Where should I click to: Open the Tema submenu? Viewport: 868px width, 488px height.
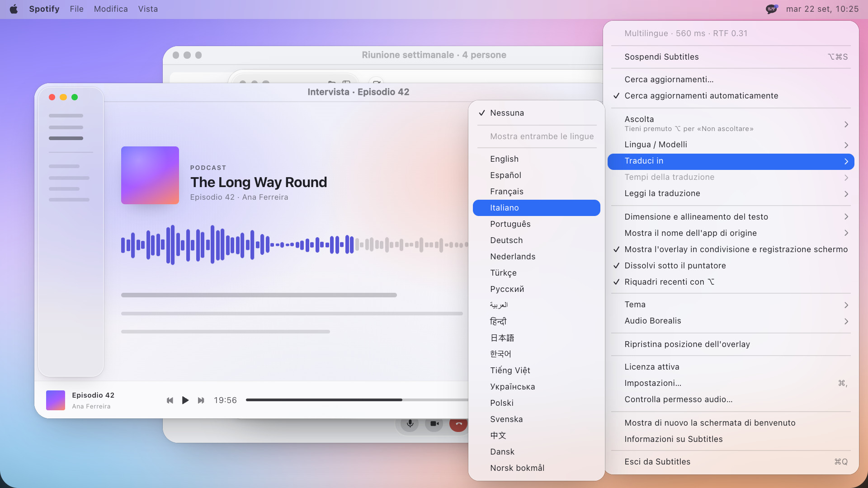(x=731, y=305)
